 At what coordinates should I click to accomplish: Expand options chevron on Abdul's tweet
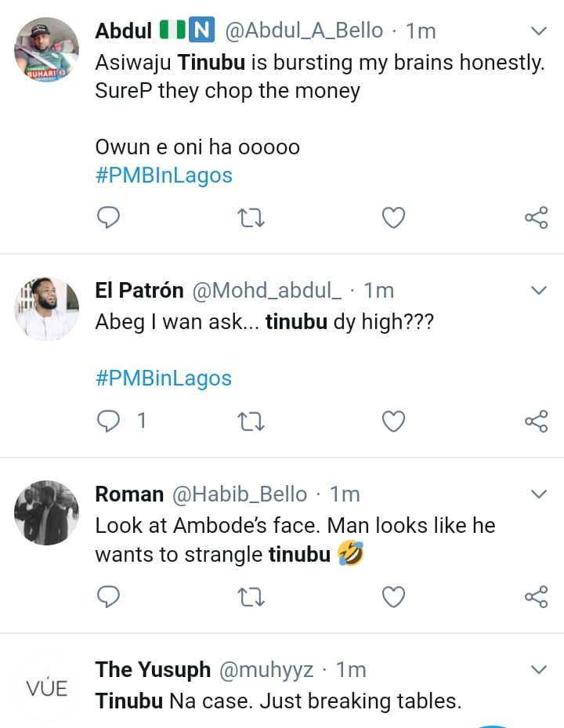click(539, 31)
